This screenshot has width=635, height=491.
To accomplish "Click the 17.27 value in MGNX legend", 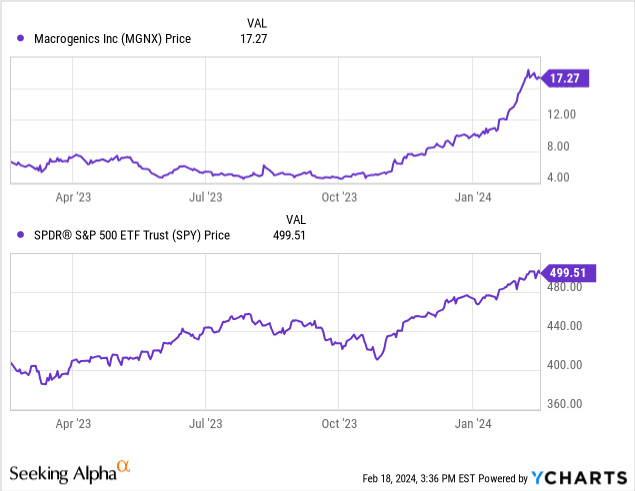I will coord(257,39).
